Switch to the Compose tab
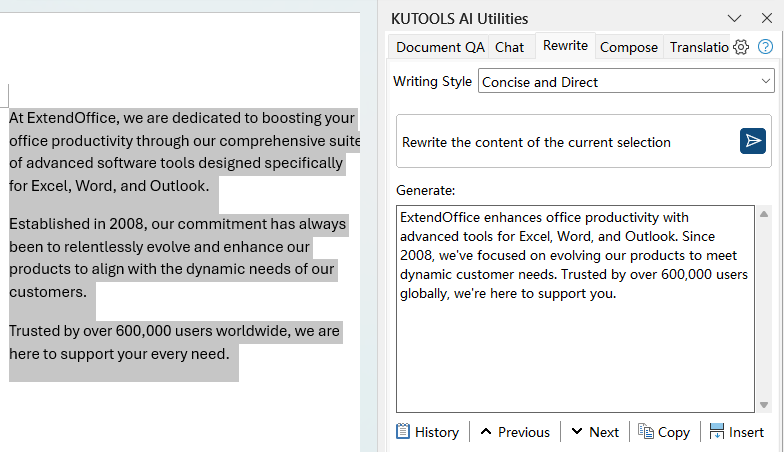The height and width of the screenshot is (452, 784). (628, 47)
